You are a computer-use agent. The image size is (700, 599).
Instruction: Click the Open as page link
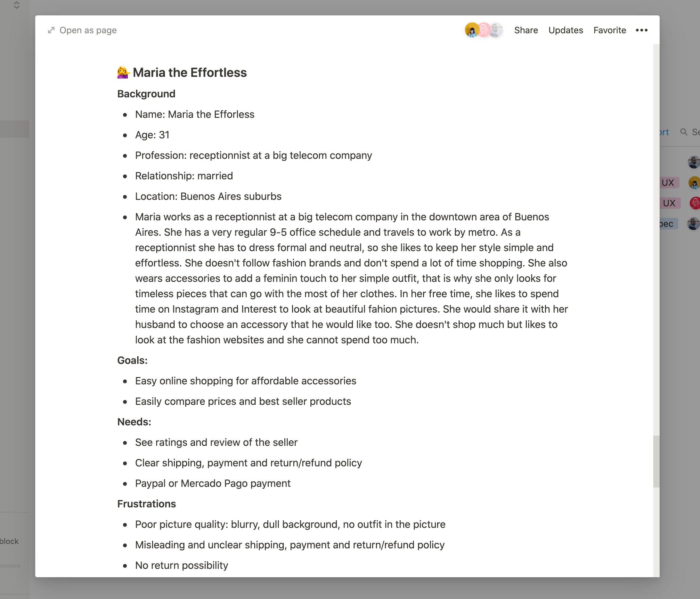(x=88, y=30)
